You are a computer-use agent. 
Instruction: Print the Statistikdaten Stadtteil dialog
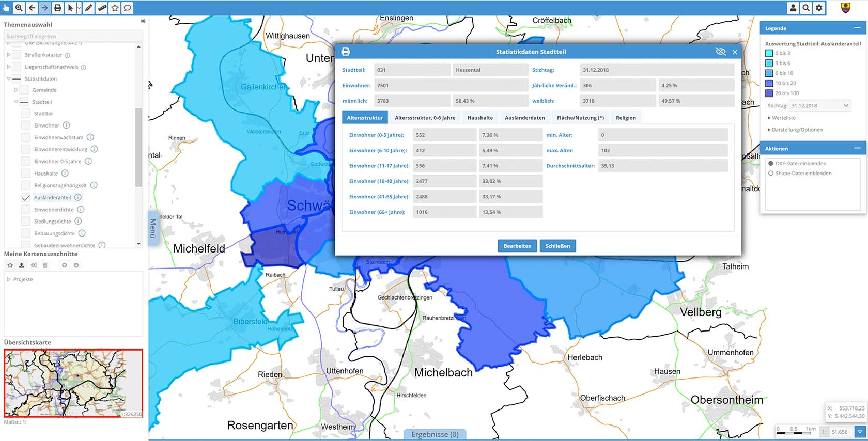click(346, 52)
